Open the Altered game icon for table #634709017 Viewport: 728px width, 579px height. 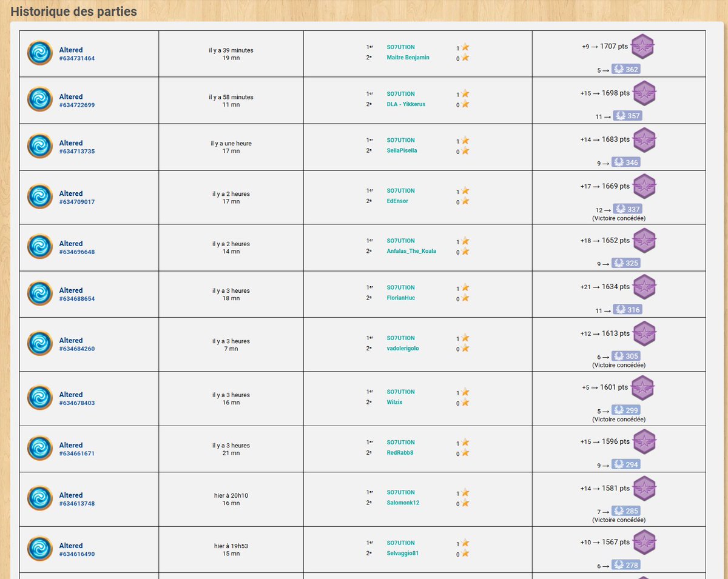(x=40, y=197)
